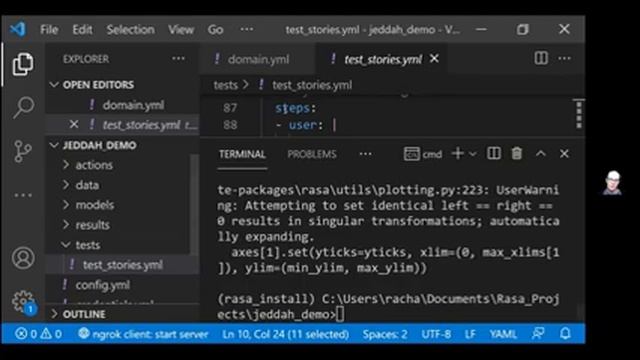
Task: Split the editor right
Action: point(541,58)
